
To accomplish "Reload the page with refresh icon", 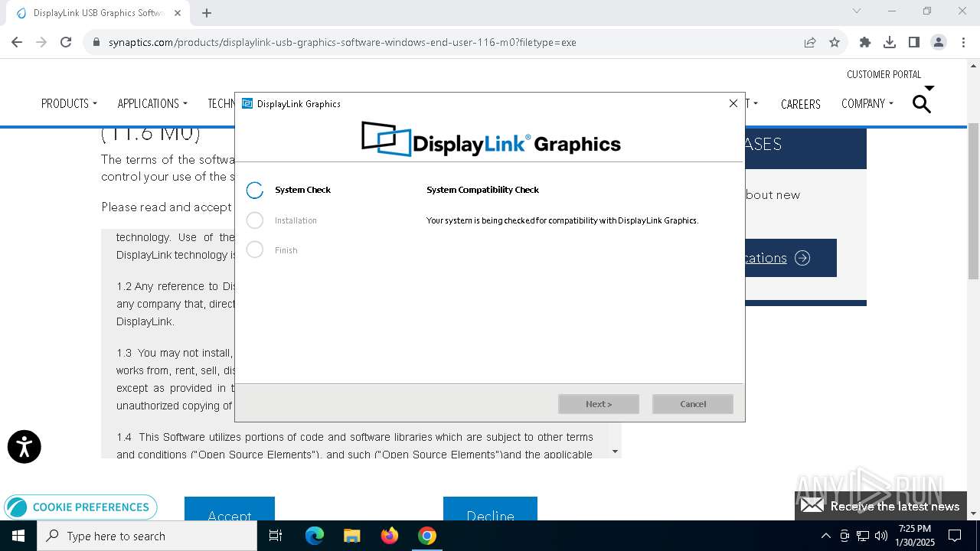I will click(66, 42).
